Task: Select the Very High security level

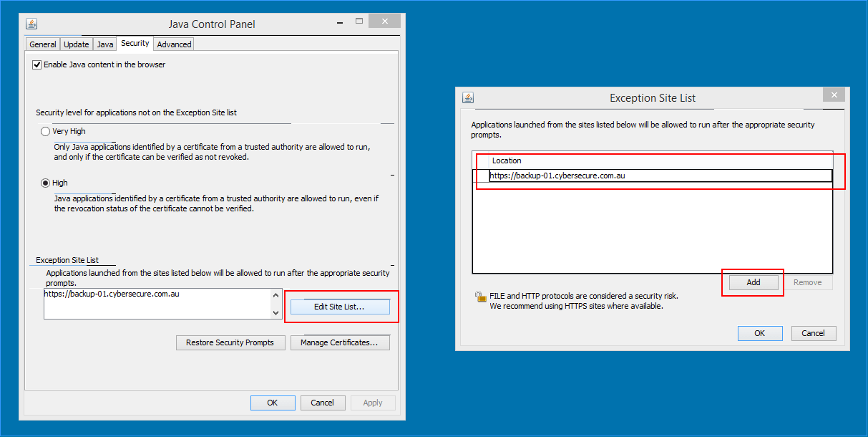Action: [64, 132]
